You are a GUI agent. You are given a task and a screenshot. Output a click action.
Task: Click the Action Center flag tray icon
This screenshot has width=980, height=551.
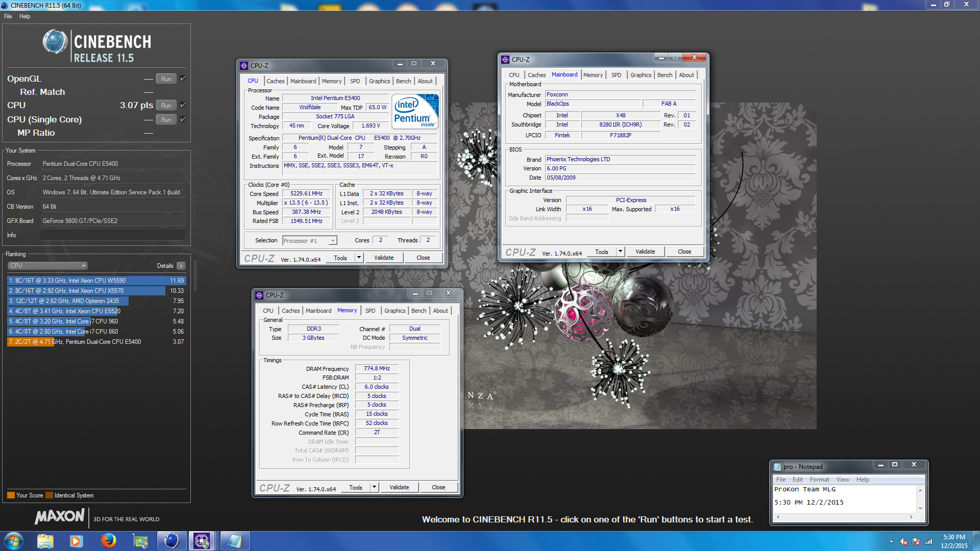[916, 541]
